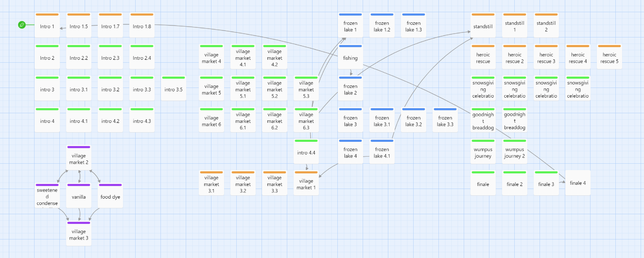Select the "frozen lake 1" passage card
644x258 pixels.
[350, 25]
